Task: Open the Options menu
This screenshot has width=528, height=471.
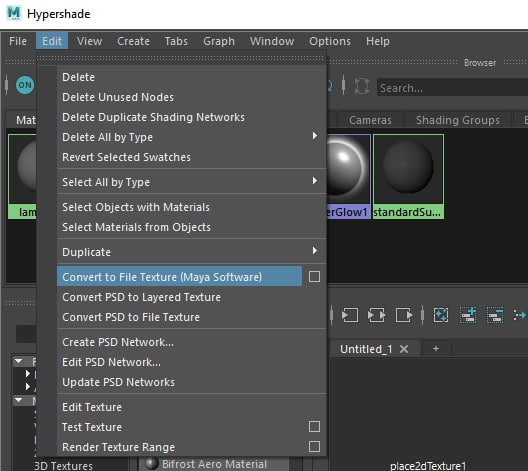Action: click(x=330, y=41)
